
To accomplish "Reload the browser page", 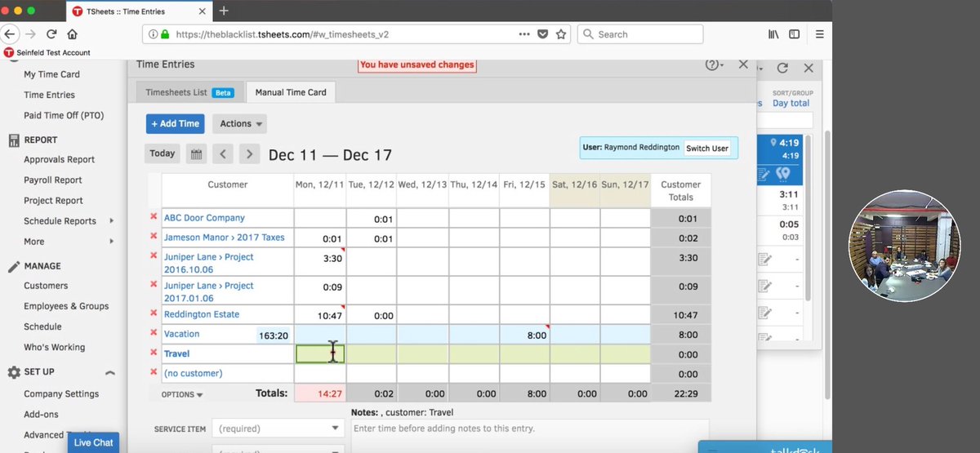I will point(51,34).
